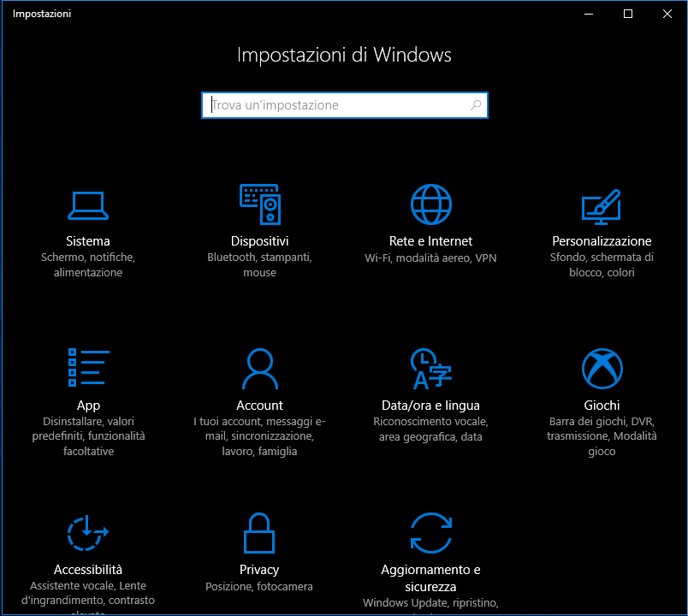
Task: Open the Rete e Internet globe icon
Action: pos(431,204)
